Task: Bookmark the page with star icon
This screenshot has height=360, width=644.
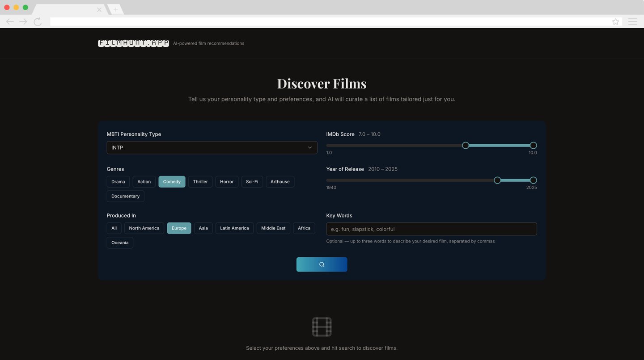Action: [x=615, y=21]
